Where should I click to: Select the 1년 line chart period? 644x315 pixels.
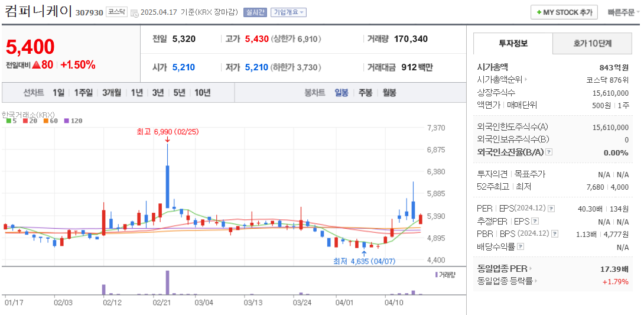pos(136,93)
